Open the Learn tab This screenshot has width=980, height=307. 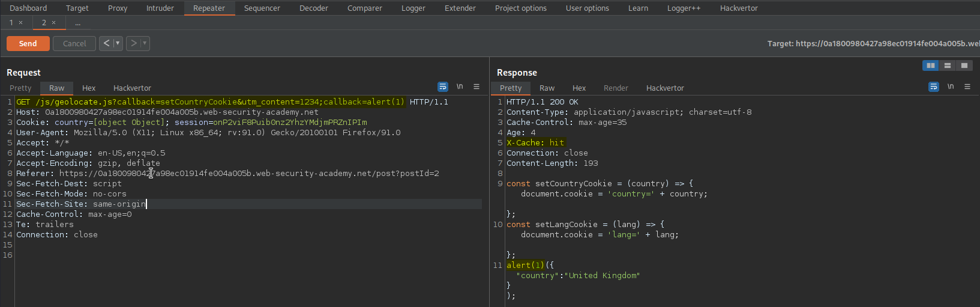(x=638, y=8)
